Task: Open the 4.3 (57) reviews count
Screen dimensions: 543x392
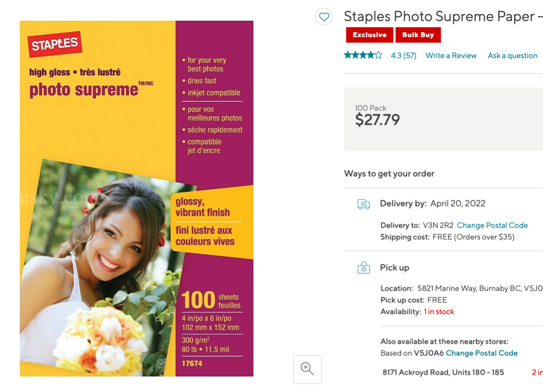Action: coord(404,56)
